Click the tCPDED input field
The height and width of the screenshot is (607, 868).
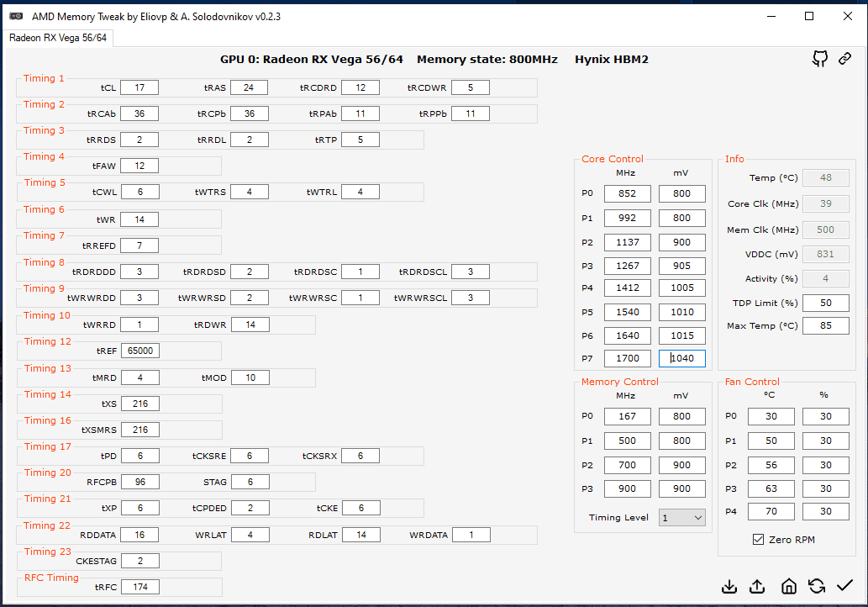[250, 508]
